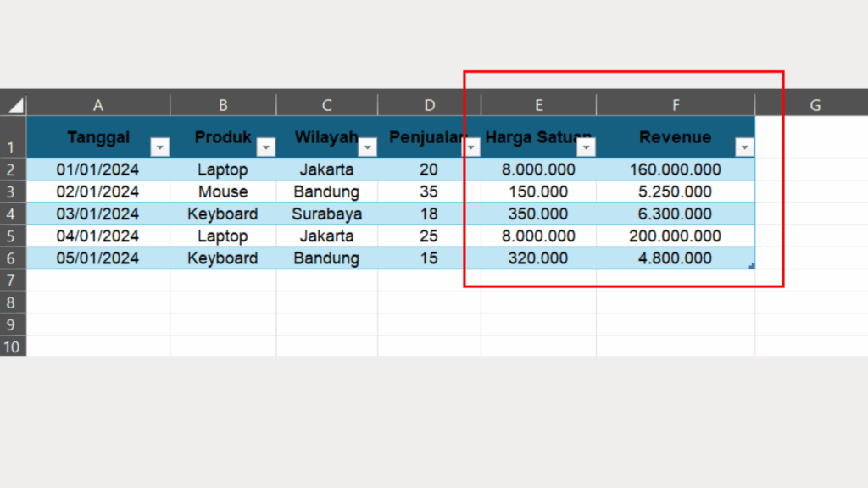
Task: Select column A header
Action: click(x=97, y=103)
